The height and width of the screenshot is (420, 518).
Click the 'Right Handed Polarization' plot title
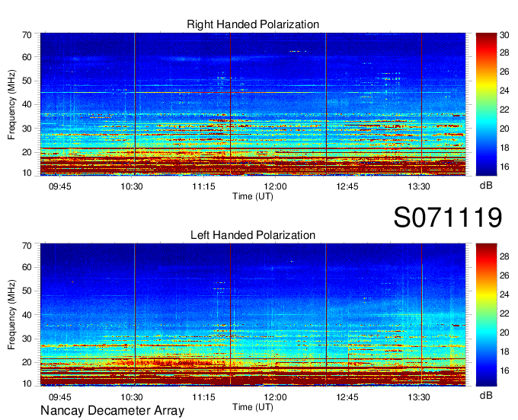point(253,24)
